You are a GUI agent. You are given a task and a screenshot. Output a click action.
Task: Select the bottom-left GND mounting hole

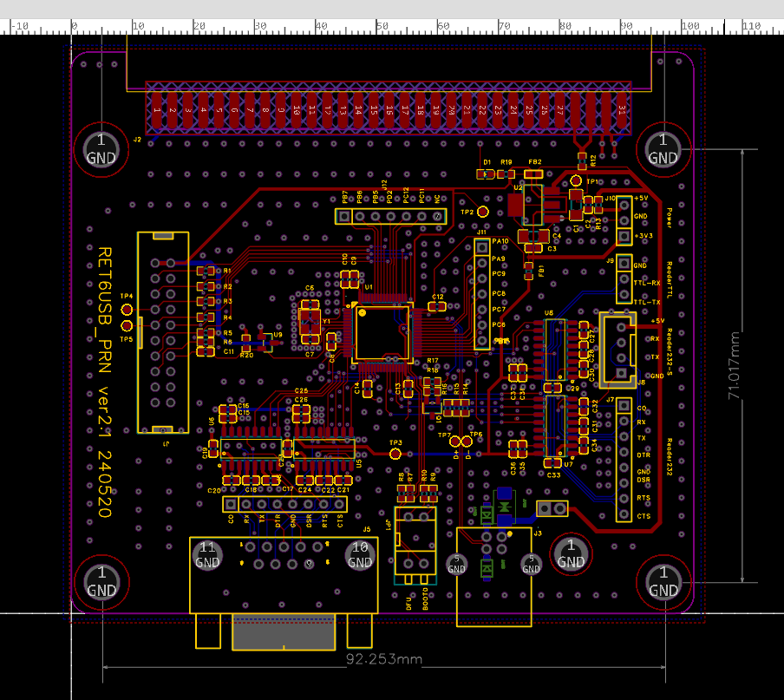pos(101,582)
